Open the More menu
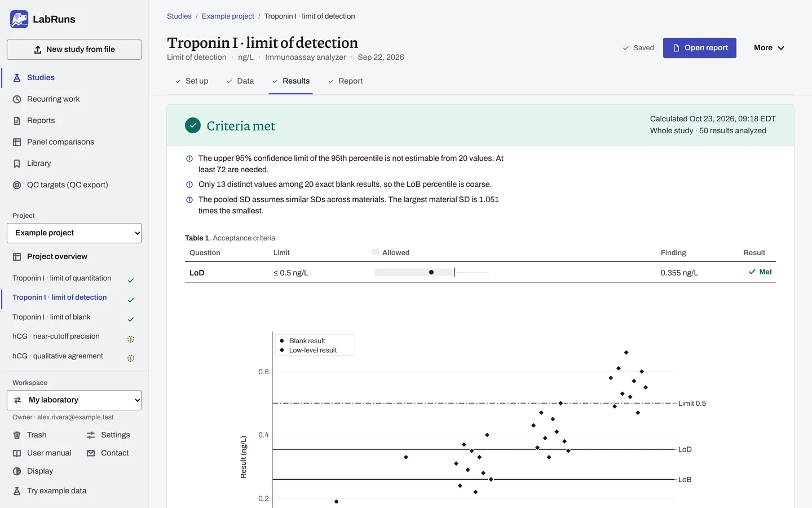812x508 pixels. [x=769, y=48]
